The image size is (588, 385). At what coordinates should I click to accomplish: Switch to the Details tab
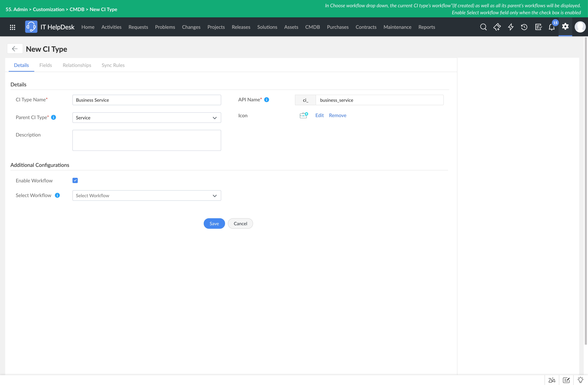22,65
